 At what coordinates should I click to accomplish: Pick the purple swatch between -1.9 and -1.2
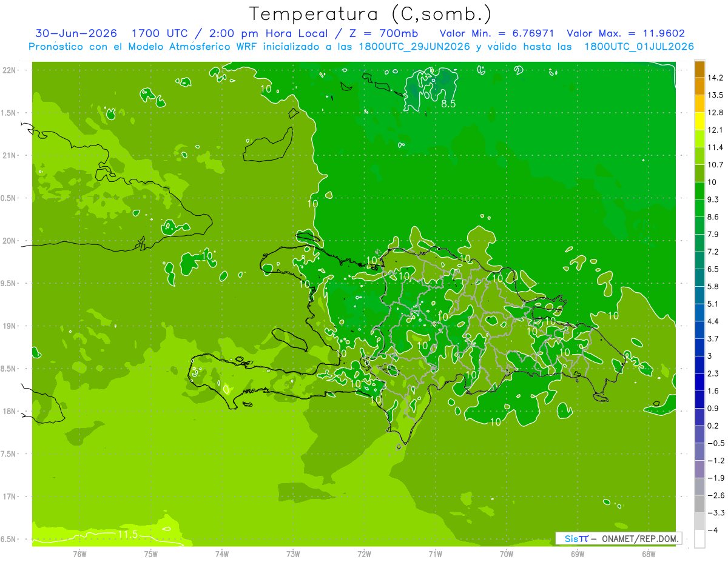[x=699, y=469]
